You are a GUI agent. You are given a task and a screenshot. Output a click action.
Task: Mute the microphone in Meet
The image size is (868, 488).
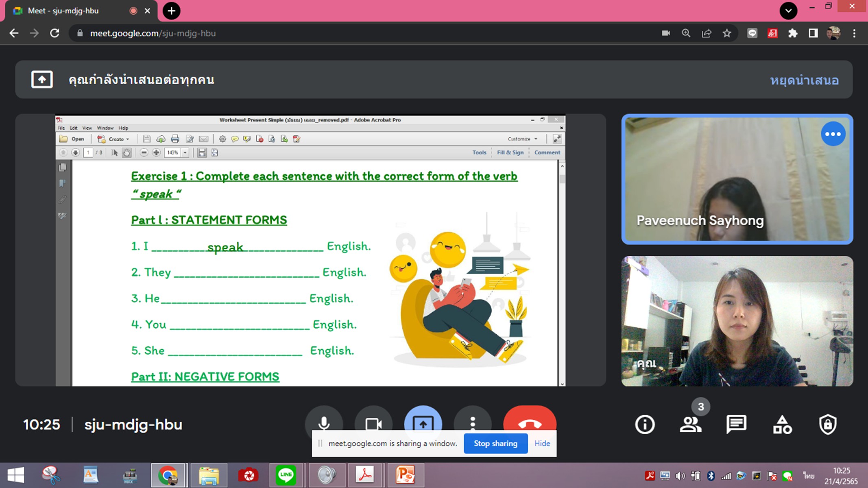324,422
